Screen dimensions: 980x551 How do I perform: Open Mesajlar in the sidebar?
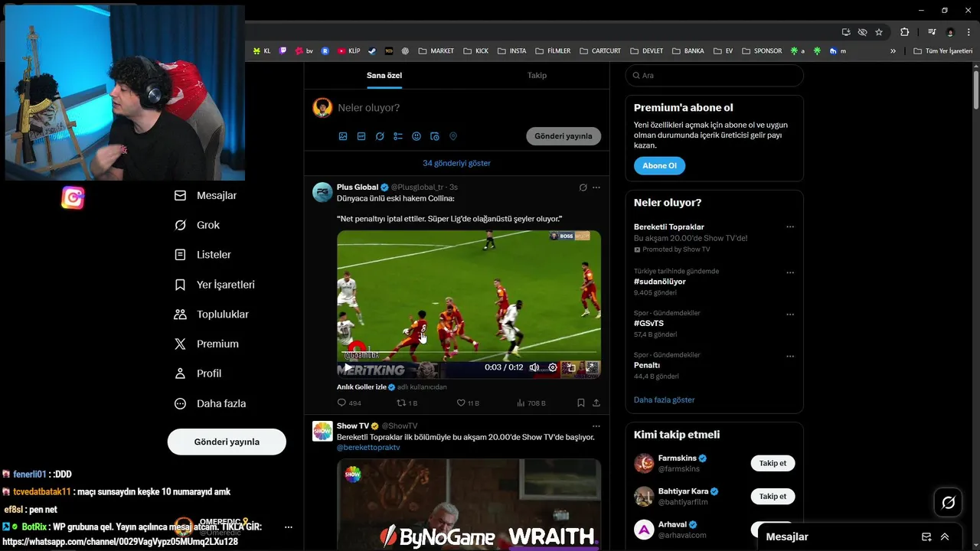tap(206, 195)
